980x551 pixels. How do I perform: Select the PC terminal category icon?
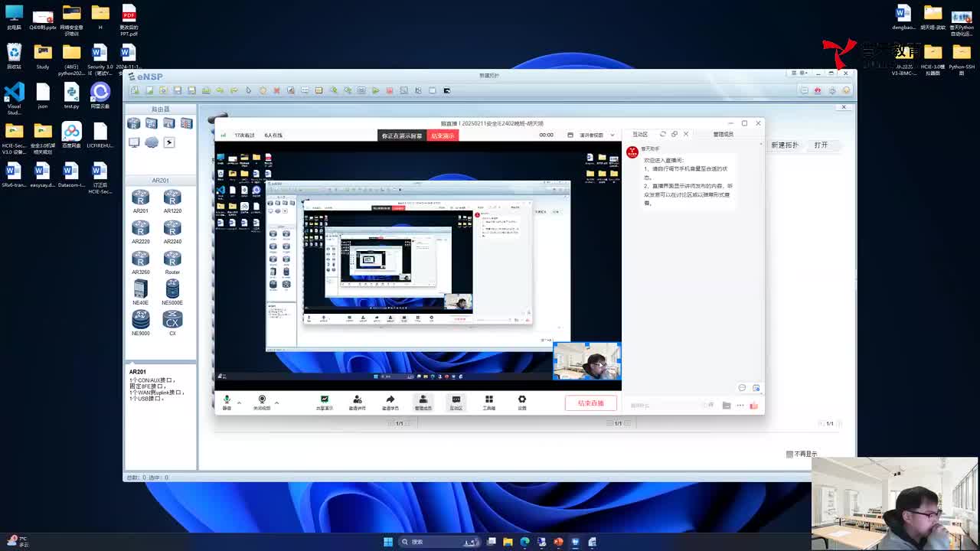click(134, 142)
